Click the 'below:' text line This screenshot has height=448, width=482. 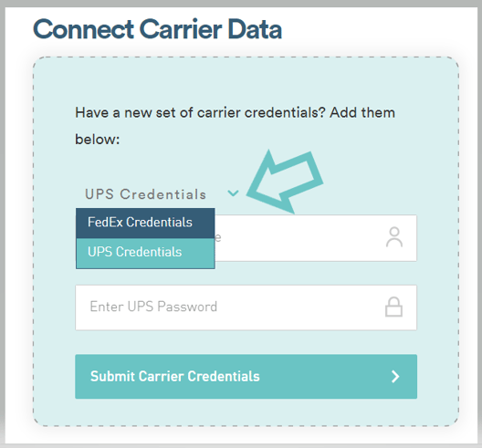tap(98, 140)
